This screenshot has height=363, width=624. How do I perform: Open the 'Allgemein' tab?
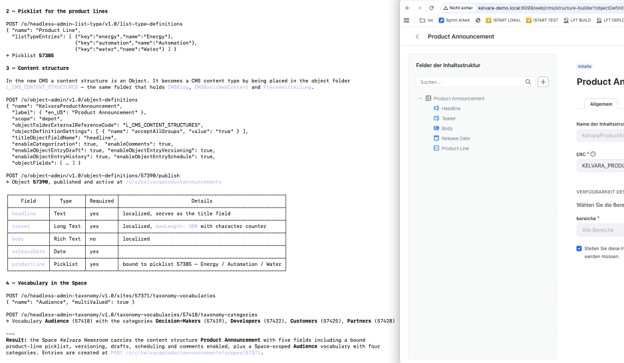[601, 104]
